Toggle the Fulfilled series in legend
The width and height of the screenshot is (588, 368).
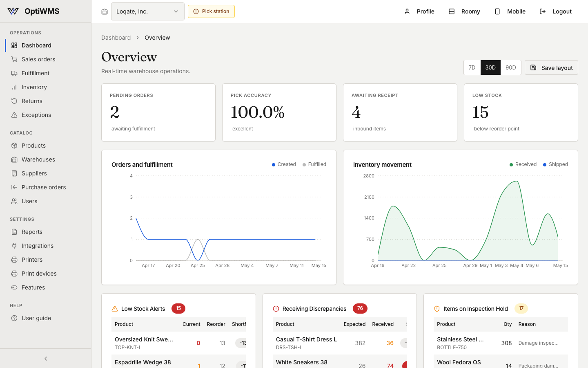click(314, 164)
